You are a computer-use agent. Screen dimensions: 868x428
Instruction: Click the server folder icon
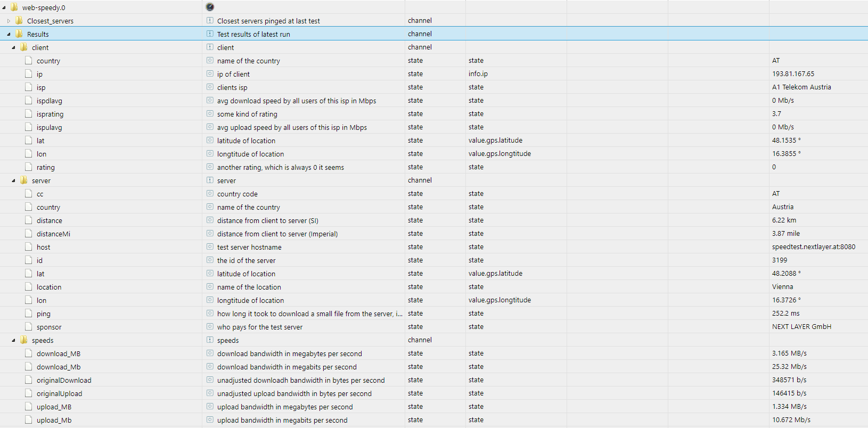pyautogui.click(x=24, y=180)
